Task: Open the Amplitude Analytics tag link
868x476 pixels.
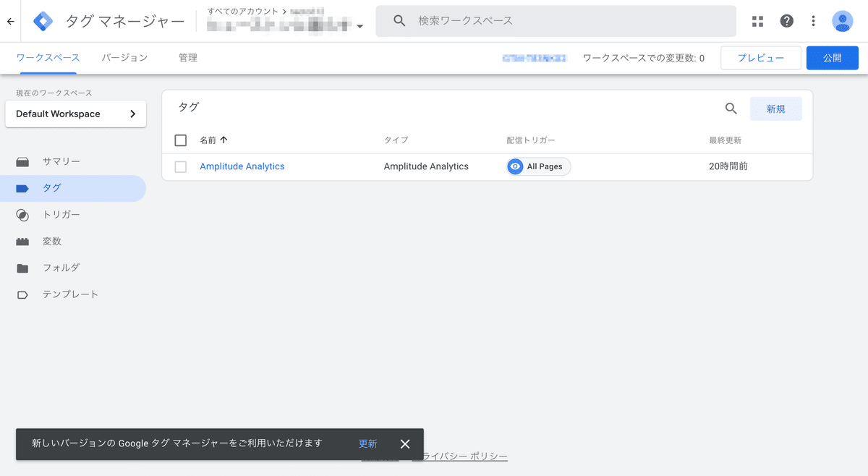Action: 242,166
